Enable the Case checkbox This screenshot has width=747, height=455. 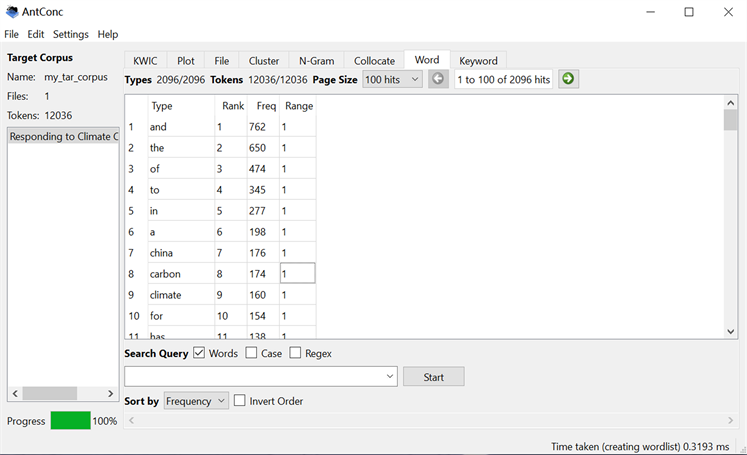point(252,353)
